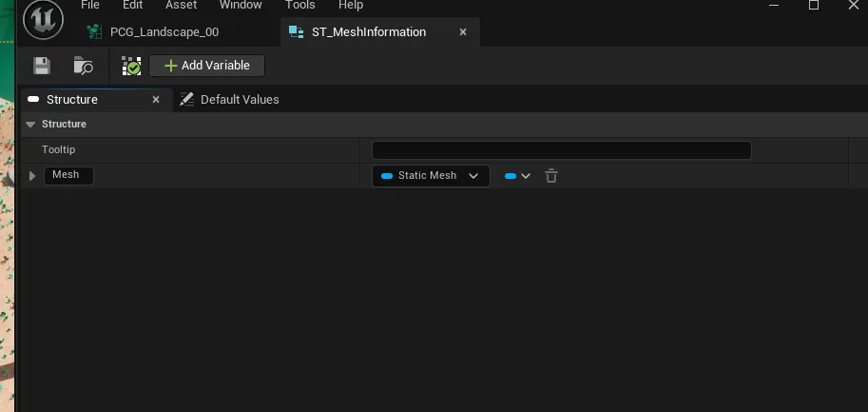Close the Structure panel tab
The height and width of the screenshot is (412, 868).
point(156,100)
